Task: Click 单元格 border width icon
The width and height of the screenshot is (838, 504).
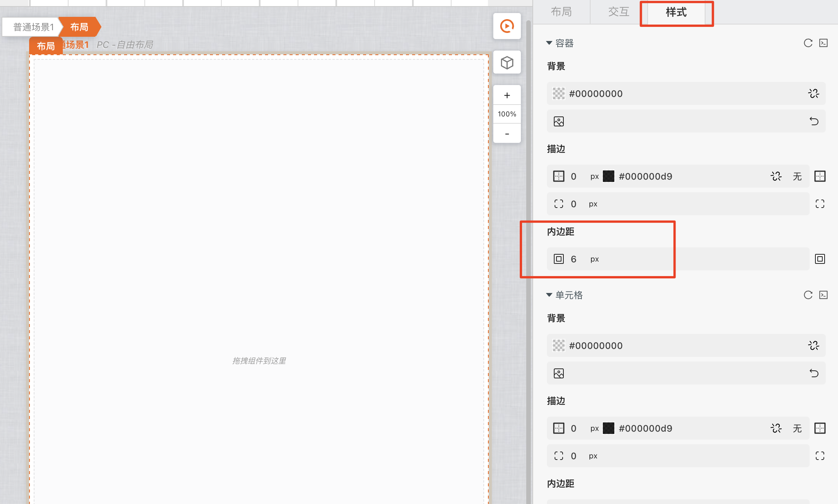Action: click(x=559, y=428)
